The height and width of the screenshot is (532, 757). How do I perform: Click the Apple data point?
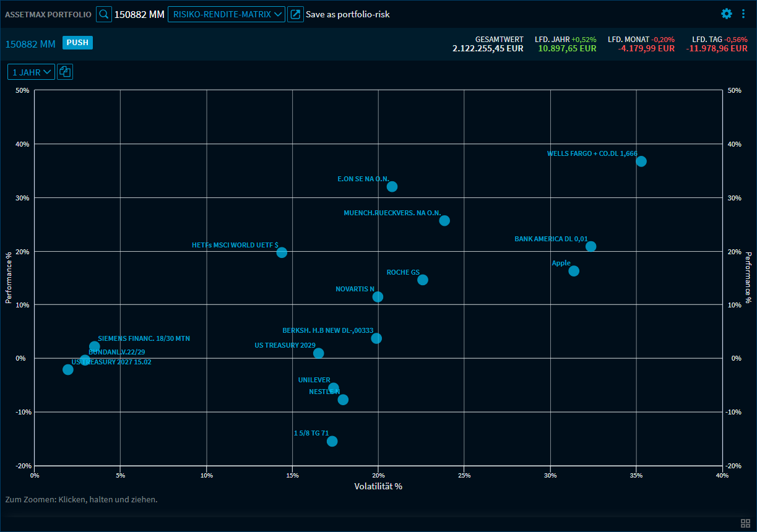[574, 271]
